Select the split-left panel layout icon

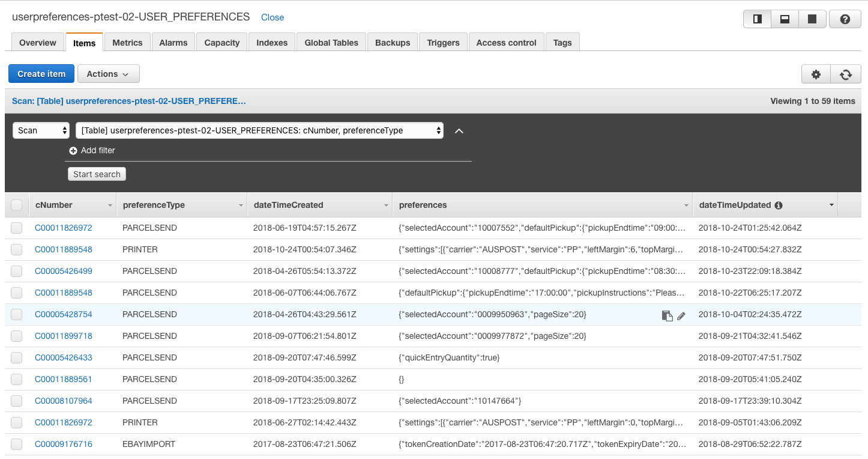[758, 19]
